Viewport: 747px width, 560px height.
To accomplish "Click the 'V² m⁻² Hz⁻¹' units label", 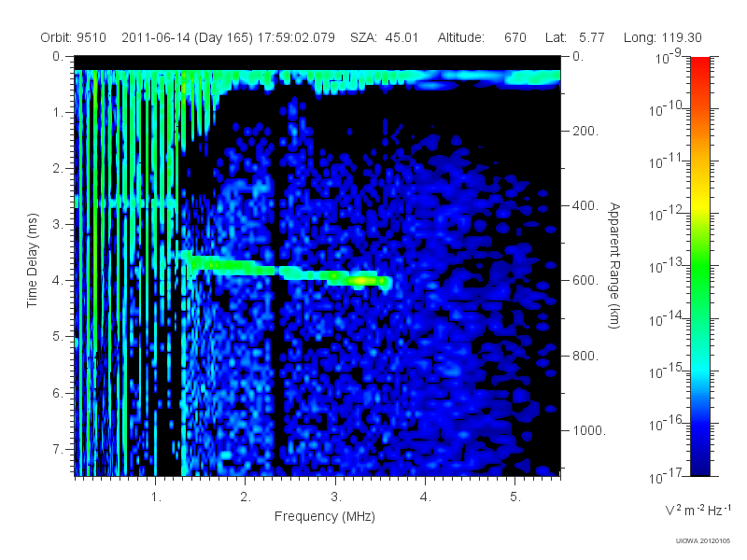I will pos(698,510).
